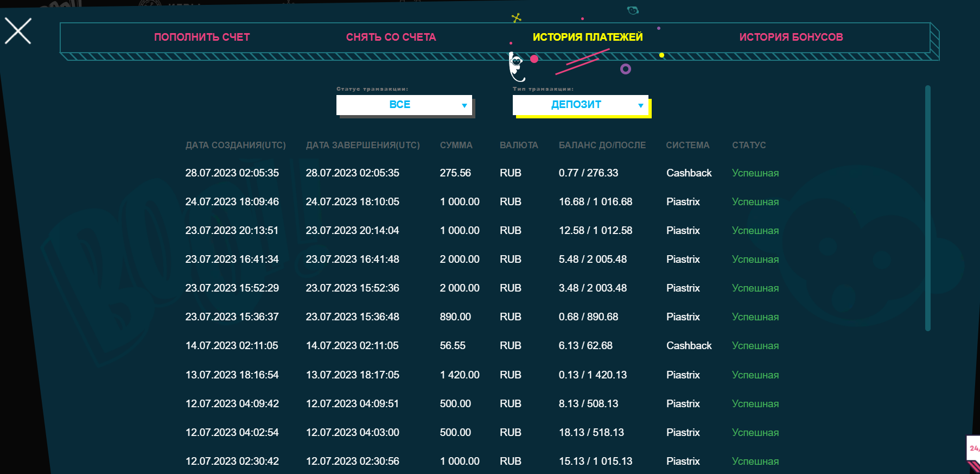Click the Сумма column header

click(x=456, y=146)
